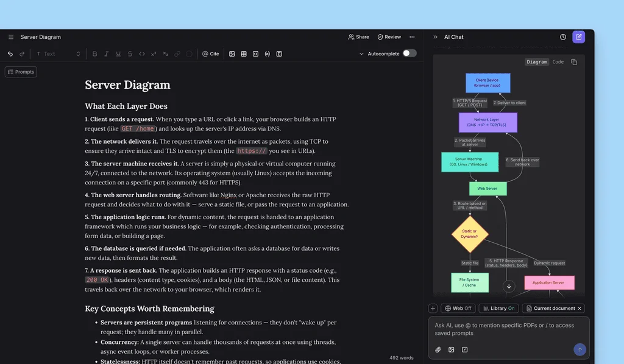Open the Prompts button
624x364 pixels.
pyautogui.click(x=21, y=72)
